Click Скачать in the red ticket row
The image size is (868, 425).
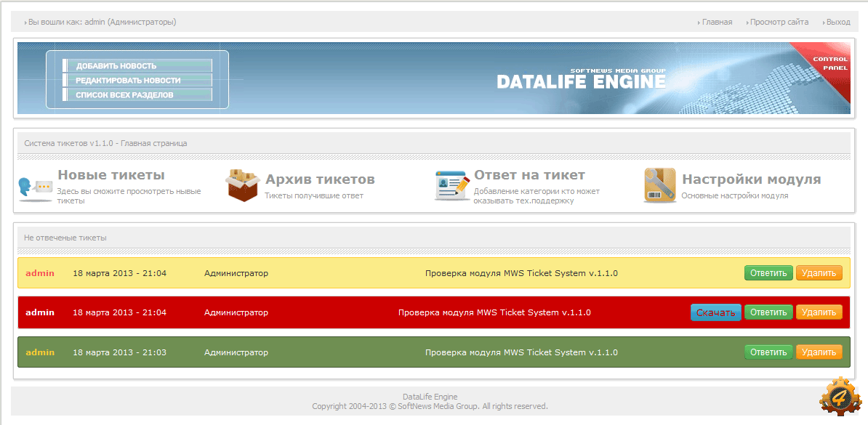pyautogui.click(x=716, y=312)
